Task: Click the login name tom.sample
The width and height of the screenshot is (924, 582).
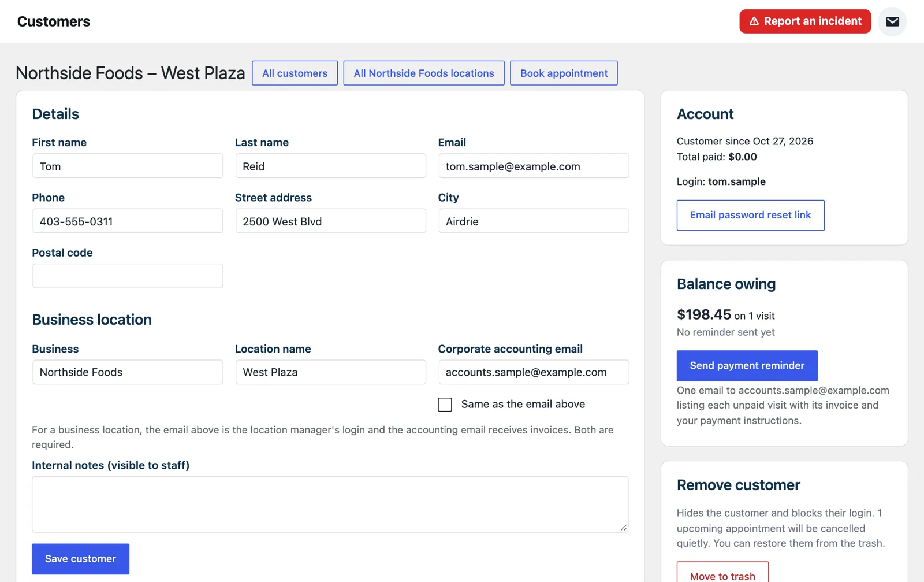Action: tap(737, 181)
